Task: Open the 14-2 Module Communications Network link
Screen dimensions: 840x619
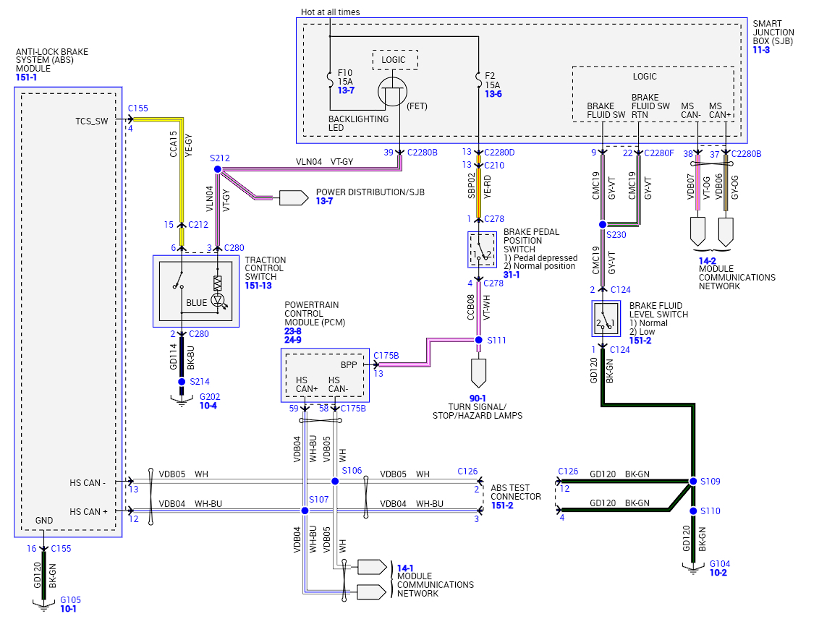Action: click(x=707, y=261)
